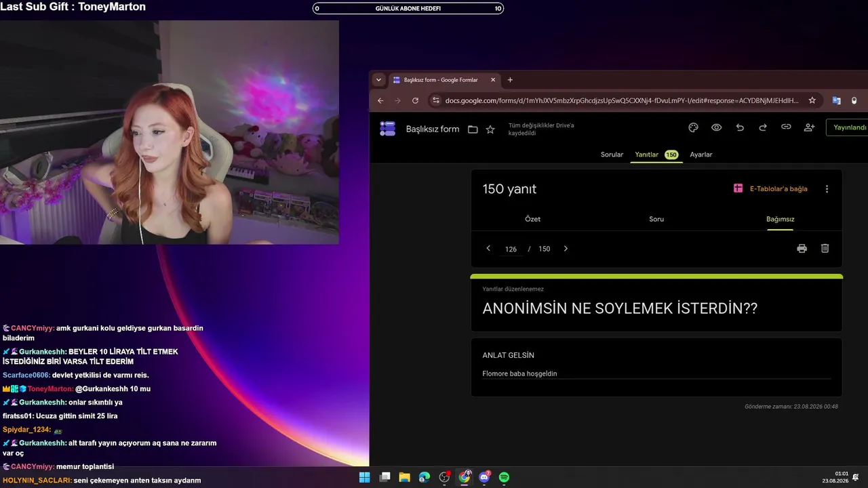Switch to the Sorular tab

(x=612, y=155)
